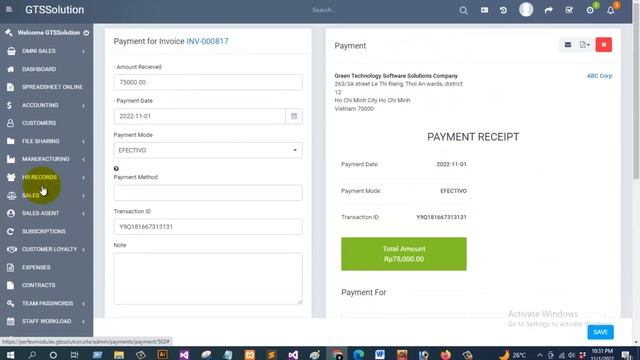Click the search magnifier icon
This screenshot has width=640, height=360.
(x=463, y=10)
